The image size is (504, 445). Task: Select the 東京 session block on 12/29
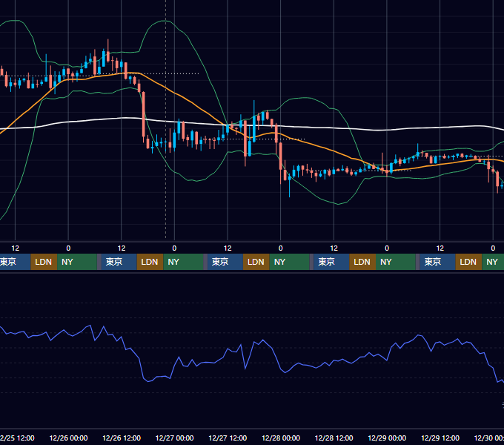[x=437, y=262]
